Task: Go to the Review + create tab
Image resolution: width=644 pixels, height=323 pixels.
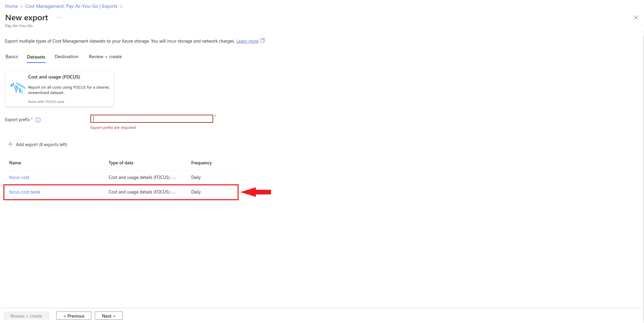Action: pyautogui.click(x=105, y=57)
